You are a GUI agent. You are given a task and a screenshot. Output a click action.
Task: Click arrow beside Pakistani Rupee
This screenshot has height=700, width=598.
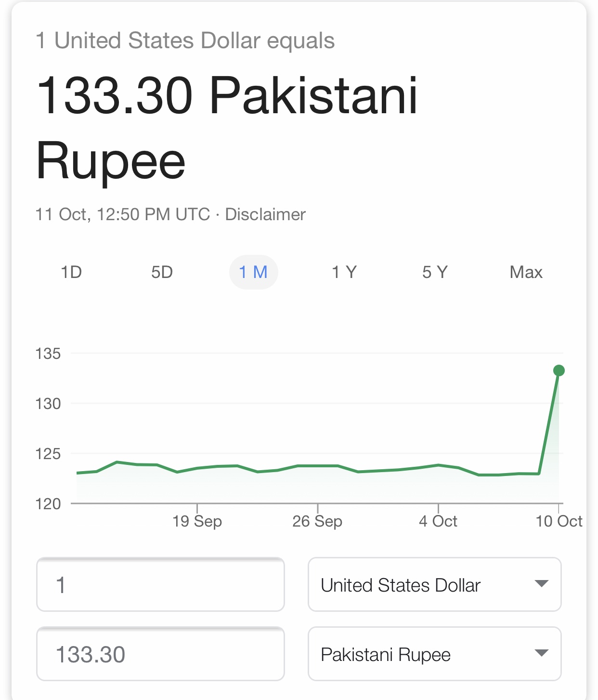(x=542, y=653)
